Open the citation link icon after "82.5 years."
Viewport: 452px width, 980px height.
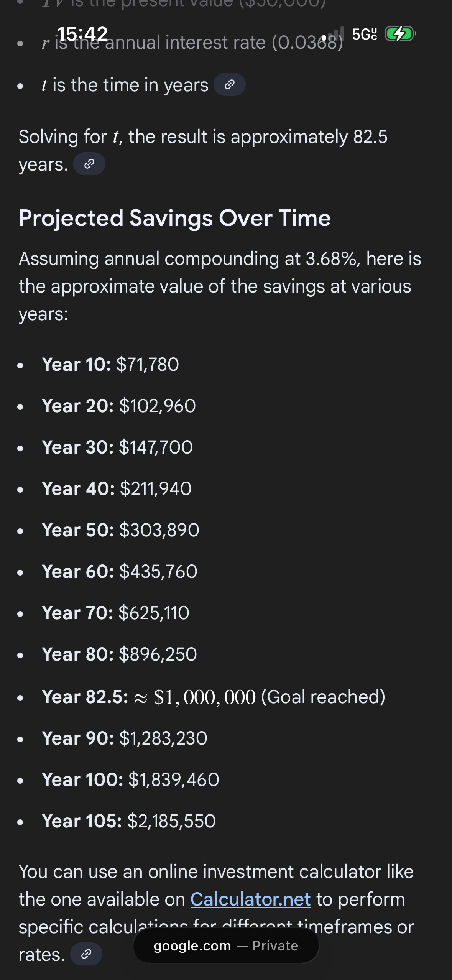pos(89,164)
